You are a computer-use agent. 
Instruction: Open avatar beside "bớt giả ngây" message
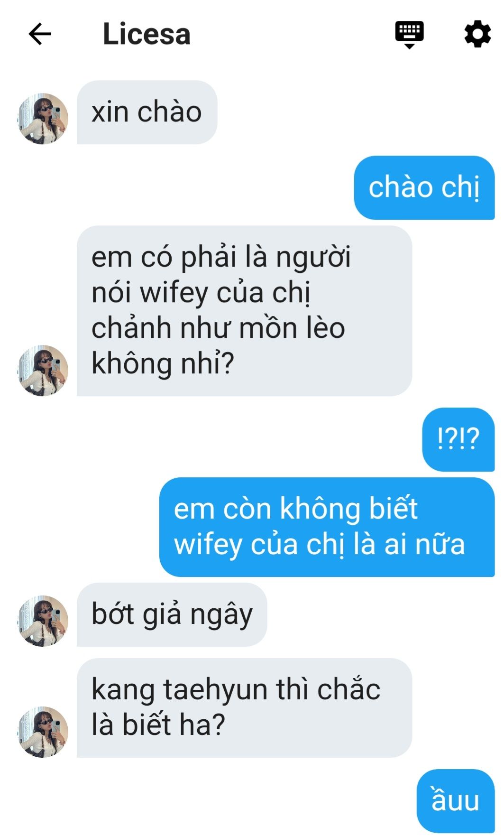coord(43,621)
